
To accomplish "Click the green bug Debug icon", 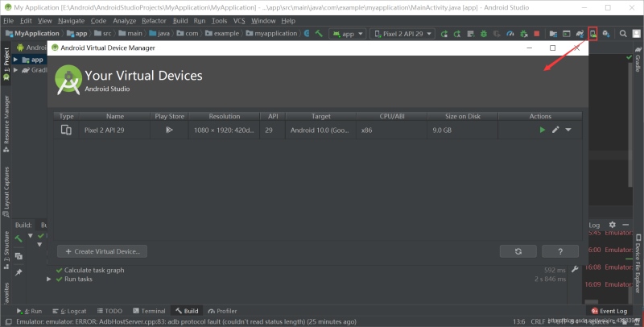I will pyautogui.click(x=484, y=34).
